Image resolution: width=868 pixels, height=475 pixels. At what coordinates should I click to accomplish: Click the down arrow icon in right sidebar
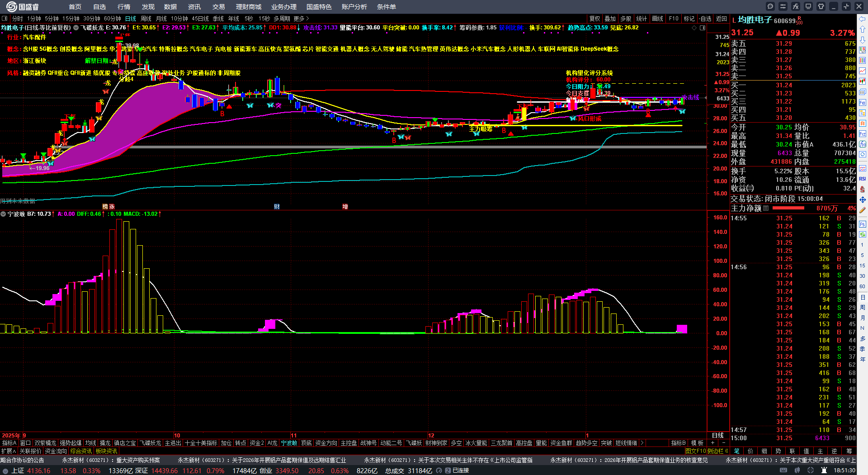[x=863, y=40]
